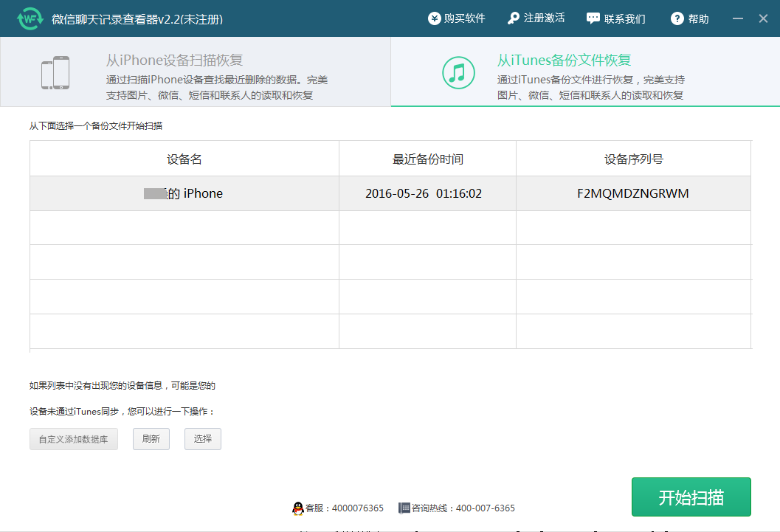The height and width of the screenshot is (532, 780).
Task: Select serial number F2MQMDZNGRWM cell
Action: [x=633, y=193]
